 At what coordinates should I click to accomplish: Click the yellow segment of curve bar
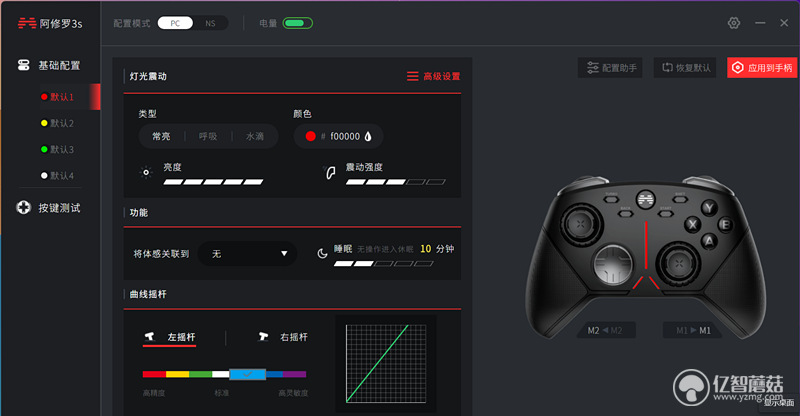(178, 374)
